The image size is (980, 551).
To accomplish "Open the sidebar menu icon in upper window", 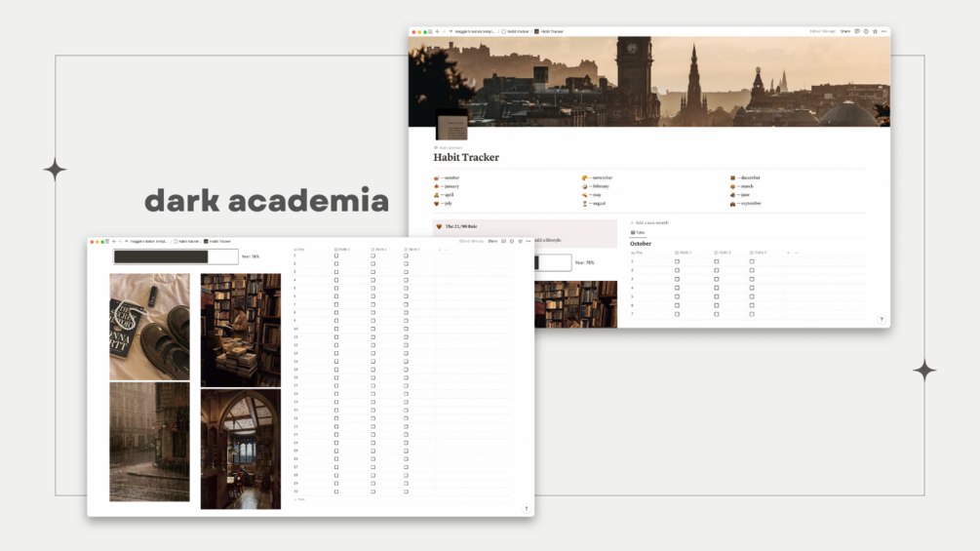I will pos(430,31).
